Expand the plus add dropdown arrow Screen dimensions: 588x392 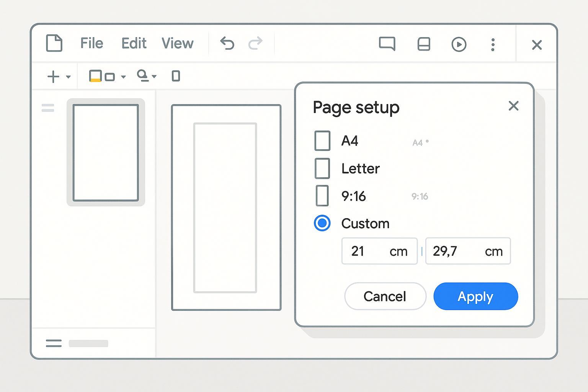tap(68, 77)
